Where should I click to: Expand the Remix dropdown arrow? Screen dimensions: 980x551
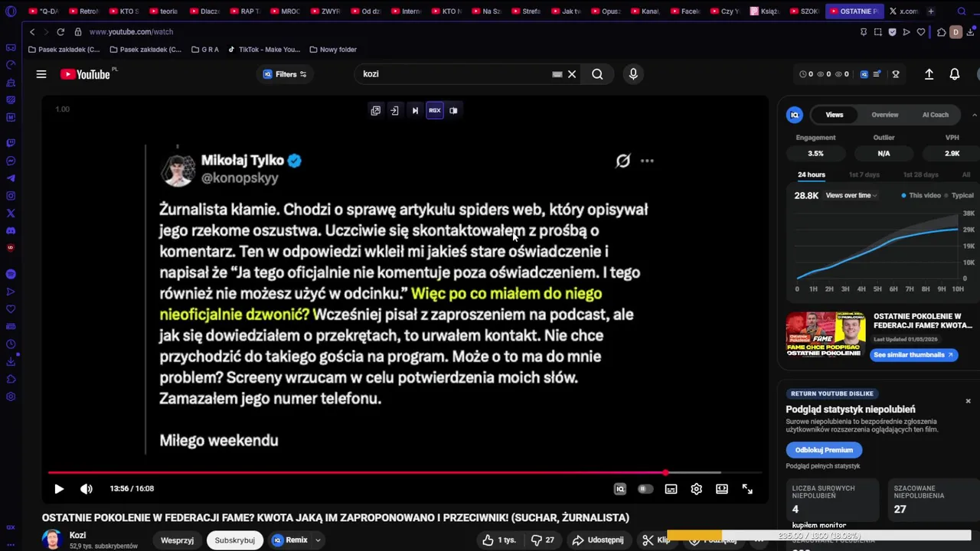click(318, 540)
